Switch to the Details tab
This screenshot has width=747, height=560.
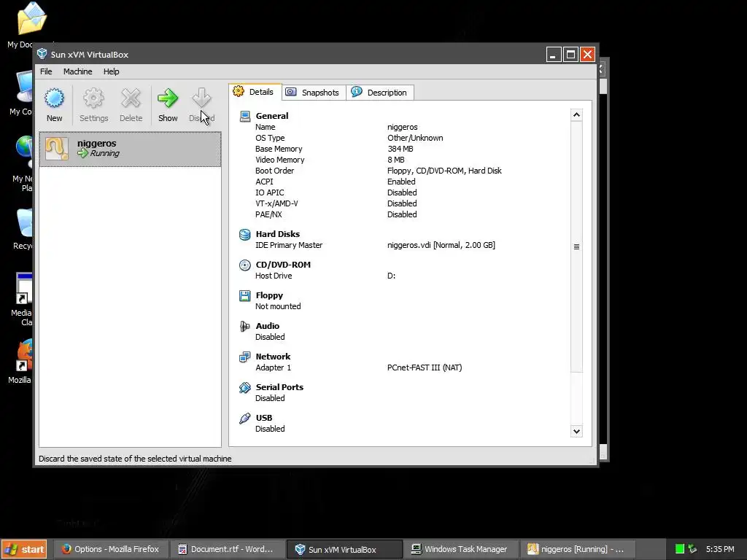pyautogui.click(x=255, y=92)
